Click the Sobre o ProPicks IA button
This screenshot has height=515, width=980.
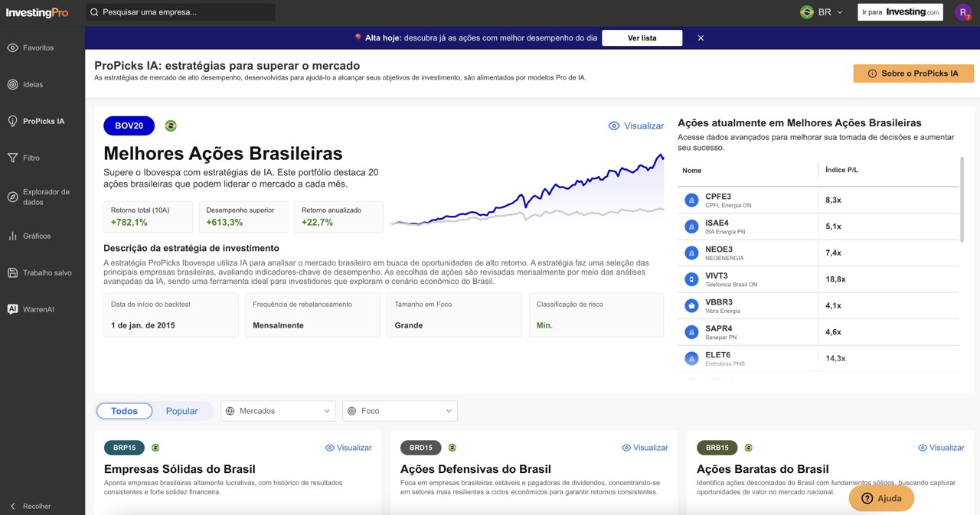coord(913,73)
